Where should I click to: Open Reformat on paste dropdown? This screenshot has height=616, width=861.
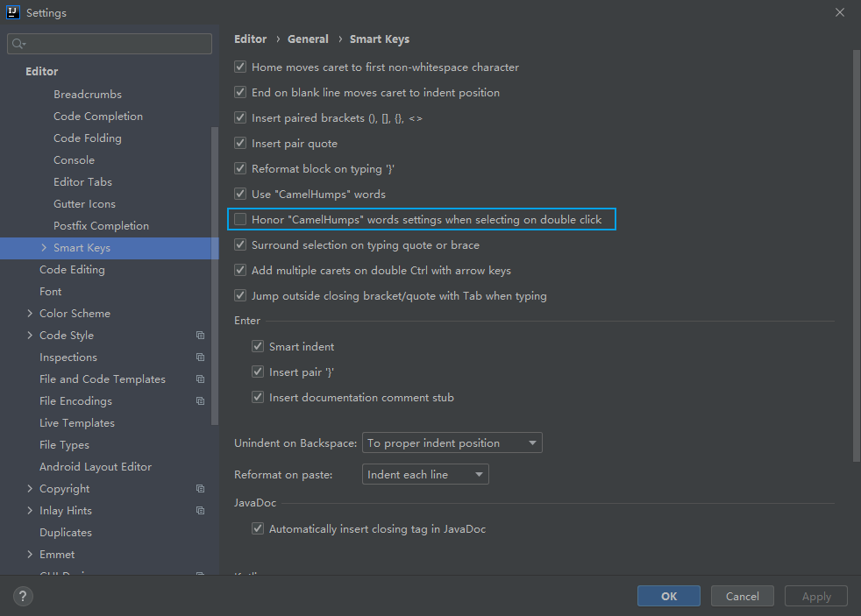425,475
